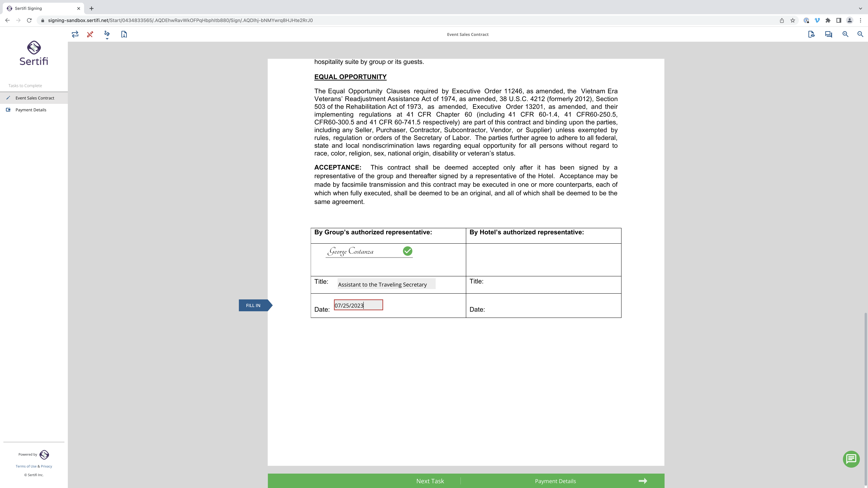
Task: Open the document view icon at top right
Action: (811, 34)
